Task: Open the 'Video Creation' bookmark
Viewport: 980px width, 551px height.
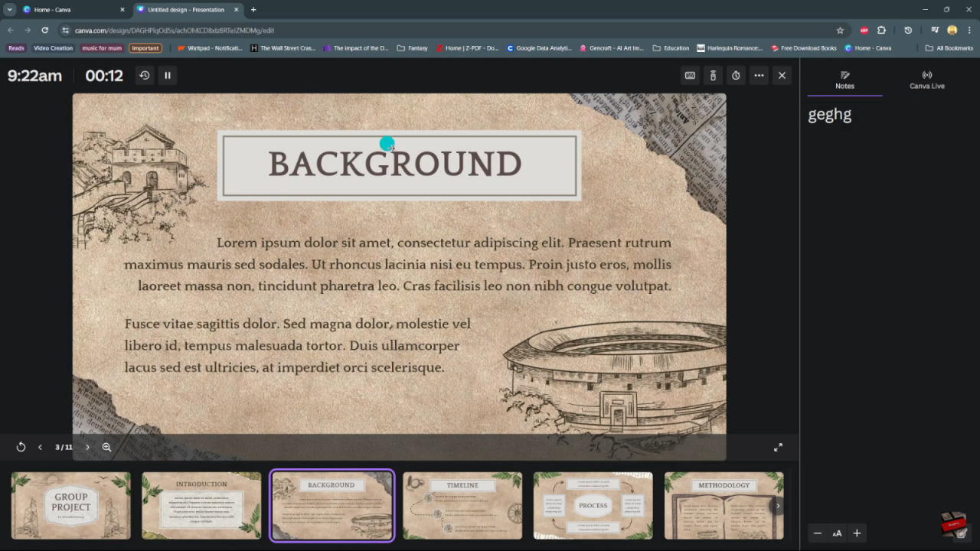Action: (53, 48)
